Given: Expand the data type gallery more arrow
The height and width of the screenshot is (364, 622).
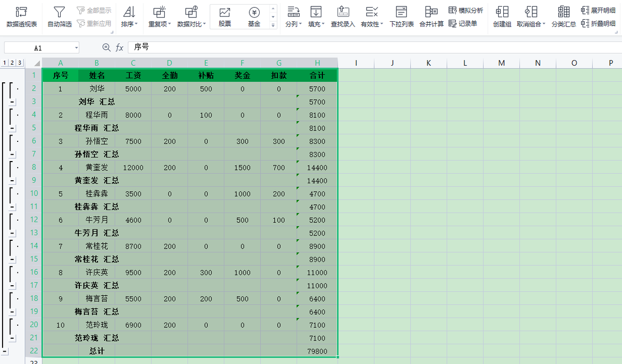Looking at the screenshot, I should click(273, 24).
